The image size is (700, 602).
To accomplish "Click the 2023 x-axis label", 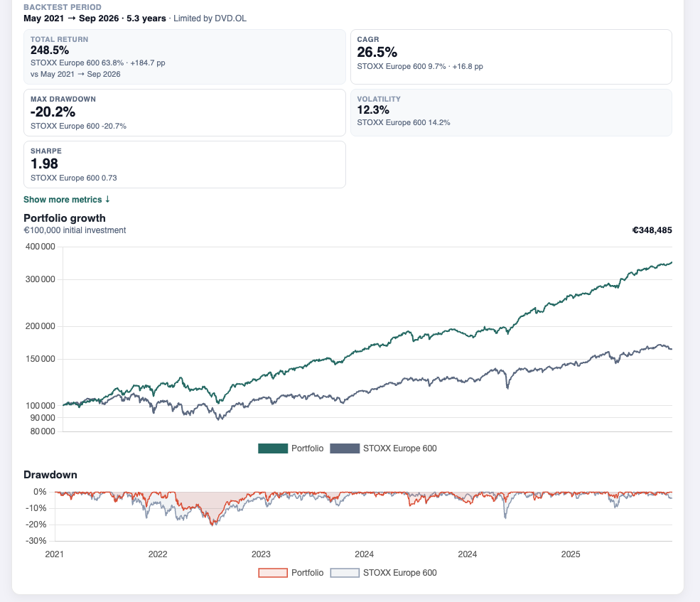I will [x=261, y=554].
